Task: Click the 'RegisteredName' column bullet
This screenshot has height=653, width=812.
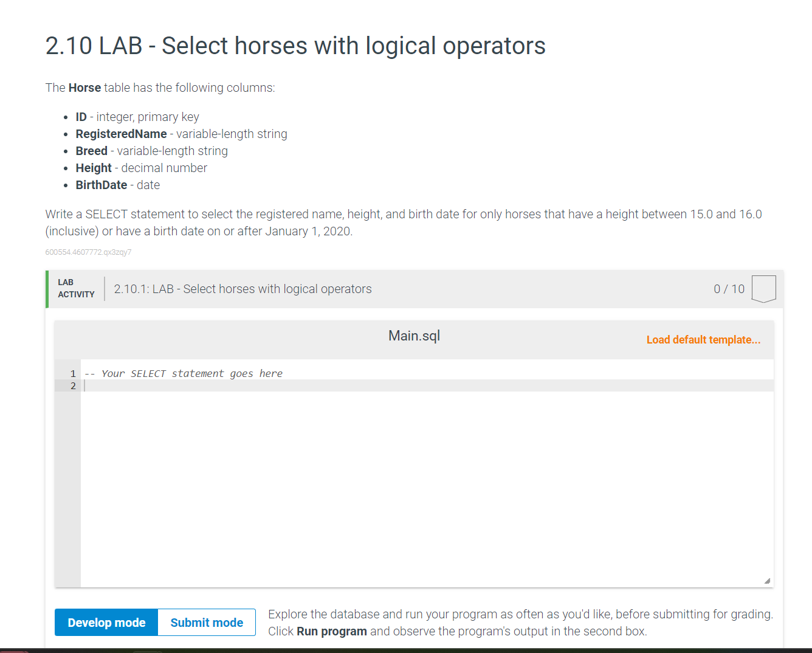Action: 181,134
